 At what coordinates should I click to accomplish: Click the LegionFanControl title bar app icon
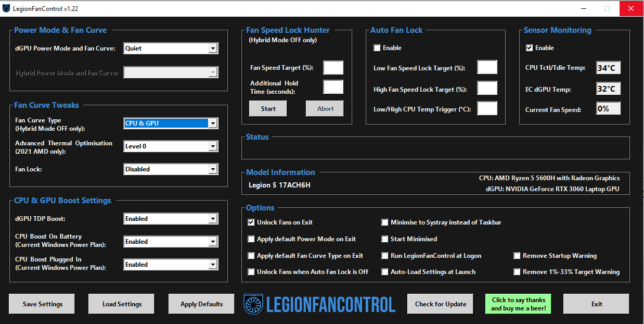(x=7, y=8)
